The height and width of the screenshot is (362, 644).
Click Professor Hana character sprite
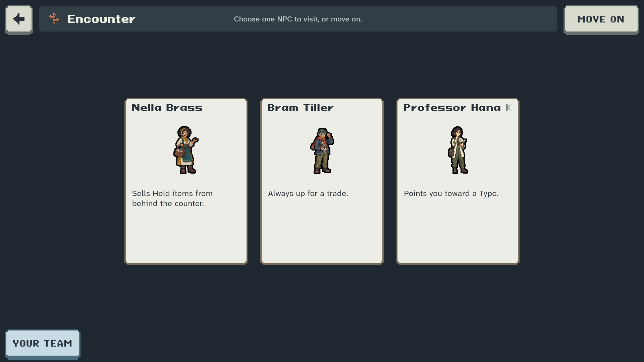click(x=458, y=150)
